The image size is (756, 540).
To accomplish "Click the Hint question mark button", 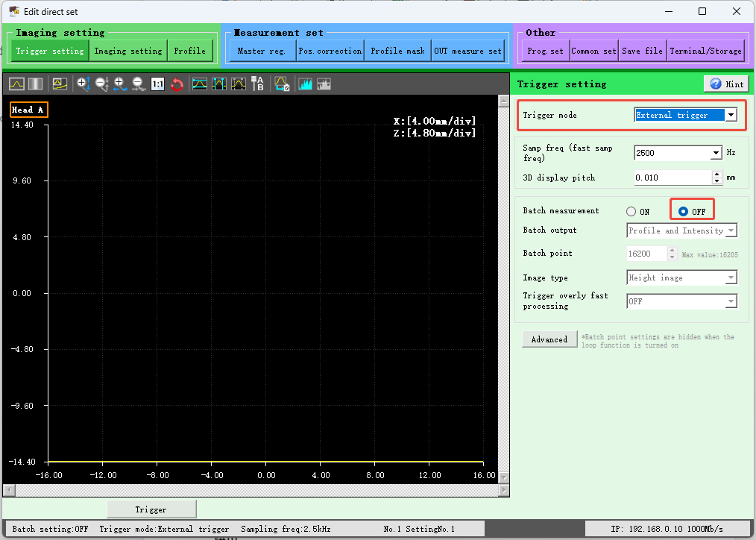I will 726,84.
